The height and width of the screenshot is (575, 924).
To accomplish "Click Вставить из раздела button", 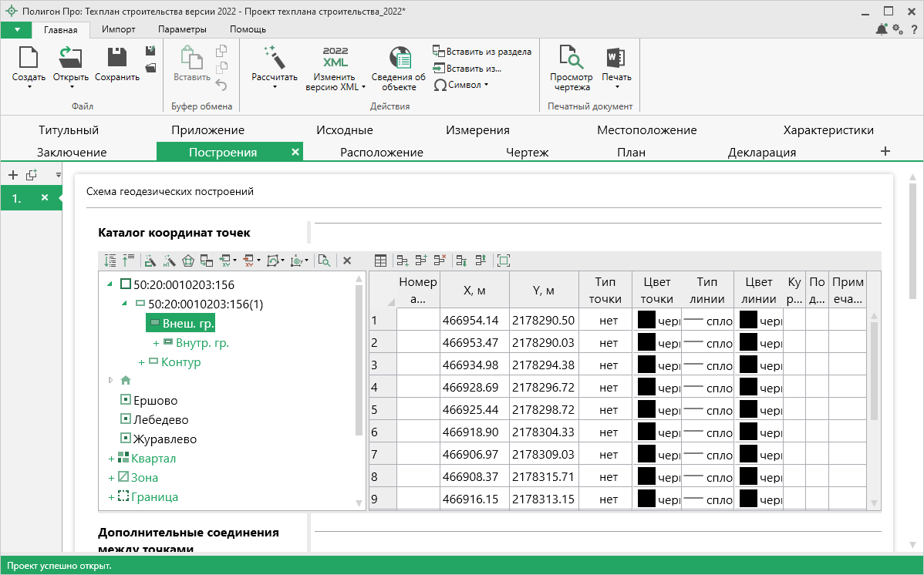I will (482, 52).
